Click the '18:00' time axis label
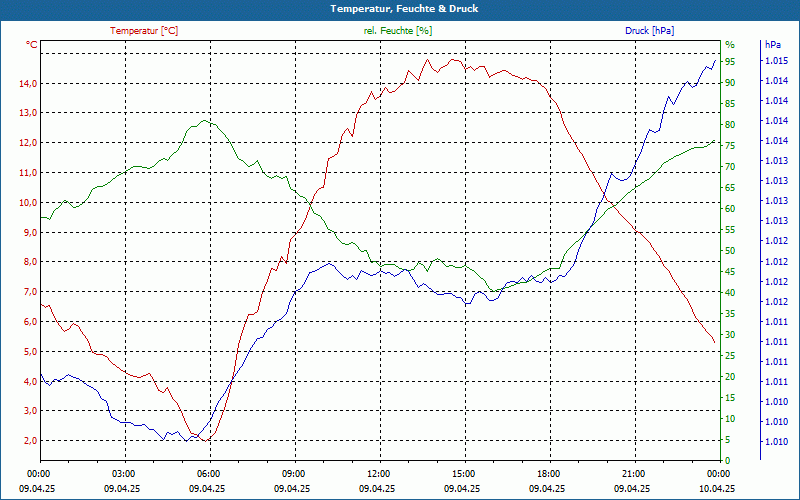Image resolution: width=800 pixels, height=500 pixels. pyautogui.click(x=548, y=473)
